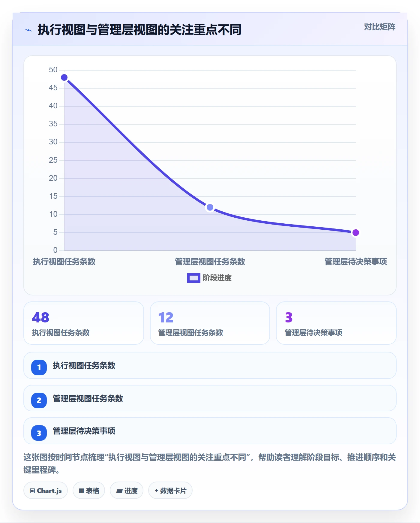Click x-axis label 管理层待决策事项
Viewport: 420px width, 523px height.
[356, 261]
